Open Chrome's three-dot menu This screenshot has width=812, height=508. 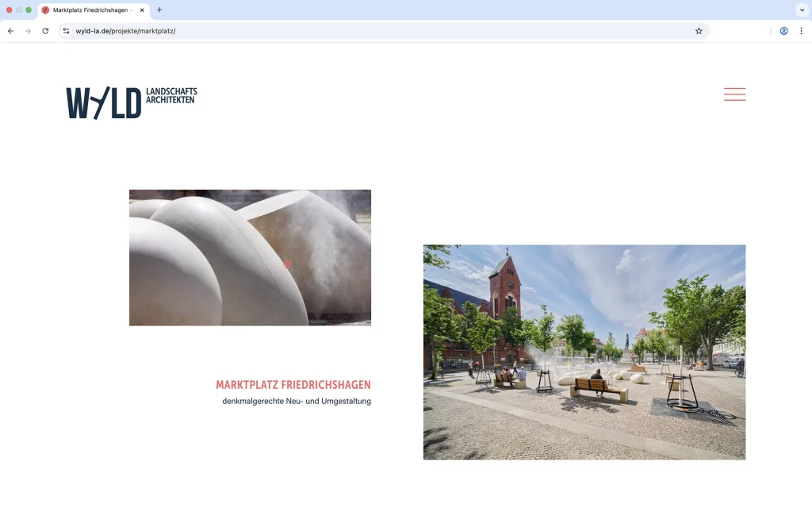[801, 31]
